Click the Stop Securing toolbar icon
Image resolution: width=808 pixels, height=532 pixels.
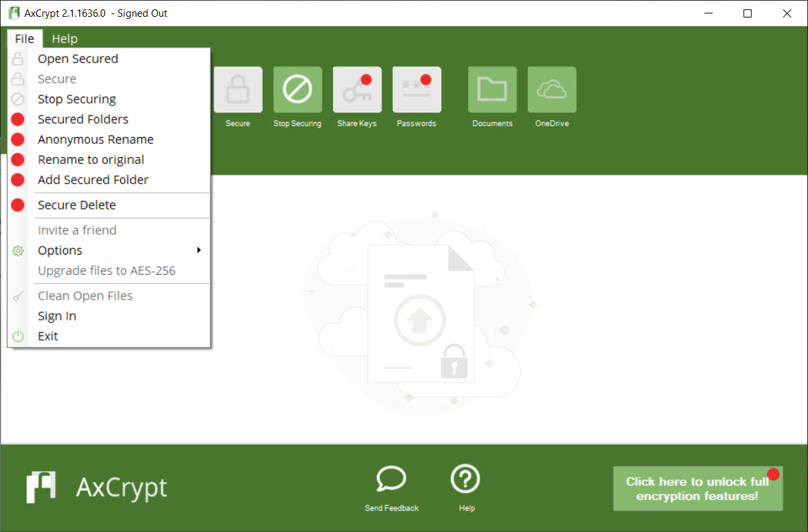click(x=298, y=89)
